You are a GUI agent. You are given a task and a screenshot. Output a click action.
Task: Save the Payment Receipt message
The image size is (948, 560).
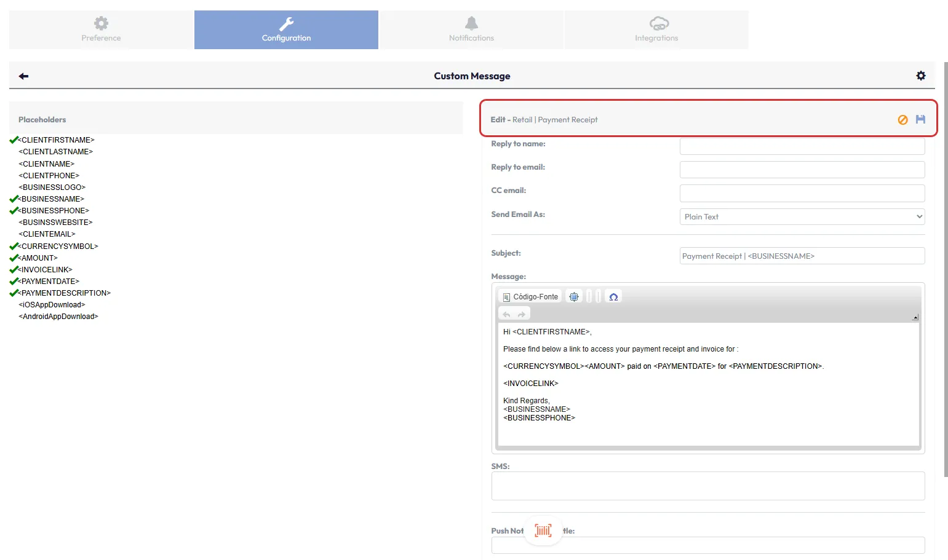[920, 119]
